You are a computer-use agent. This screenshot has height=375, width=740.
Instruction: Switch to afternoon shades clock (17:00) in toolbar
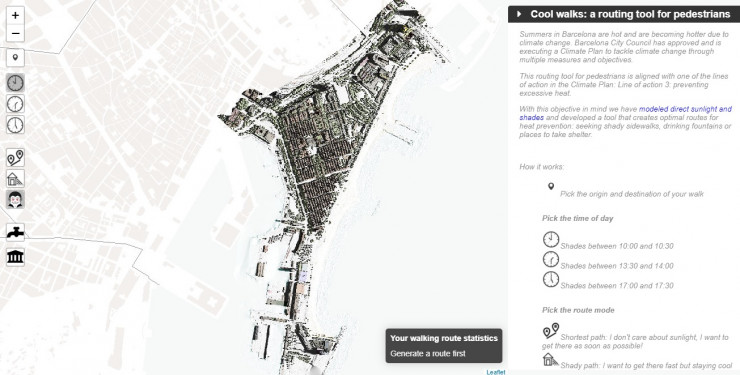pyautogui.click(x=15, y=125)
